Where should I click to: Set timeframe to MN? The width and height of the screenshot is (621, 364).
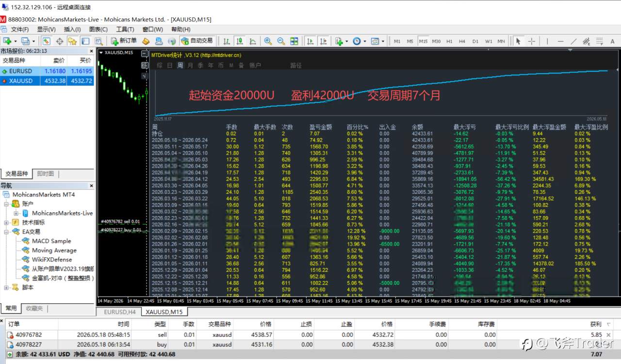501,41
